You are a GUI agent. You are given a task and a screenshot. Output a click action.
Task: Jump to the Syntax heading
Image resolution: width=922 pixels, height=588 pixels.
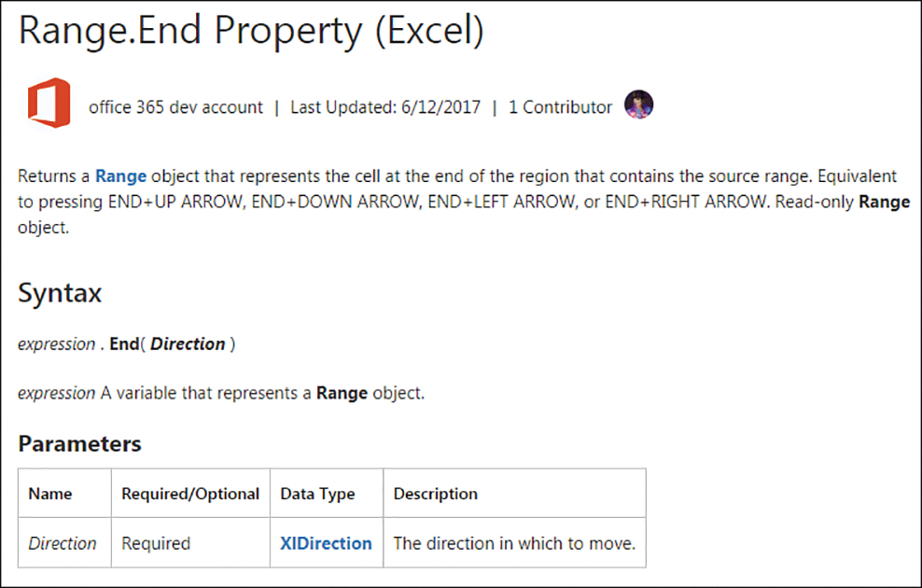tap(60, 292)
